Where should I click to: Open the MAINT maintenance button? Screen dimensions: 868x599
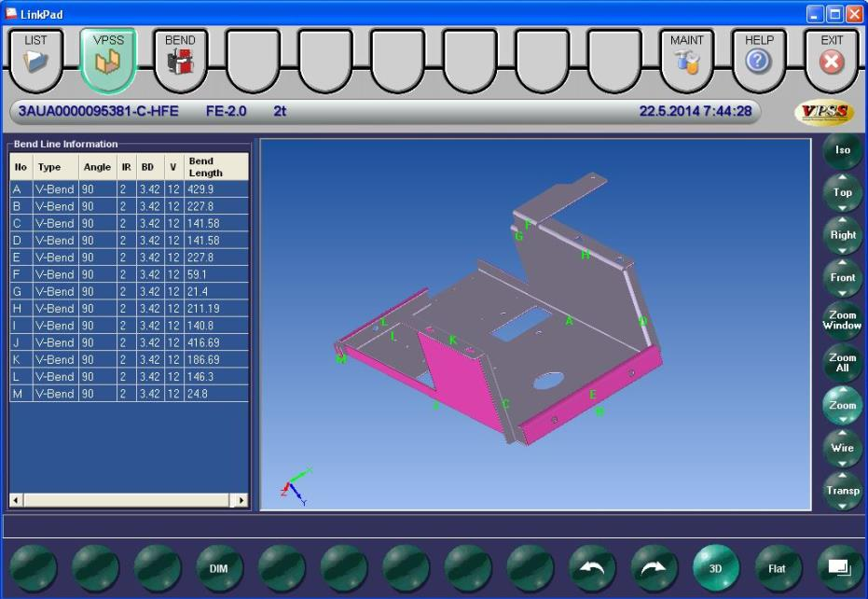(687, 60)
